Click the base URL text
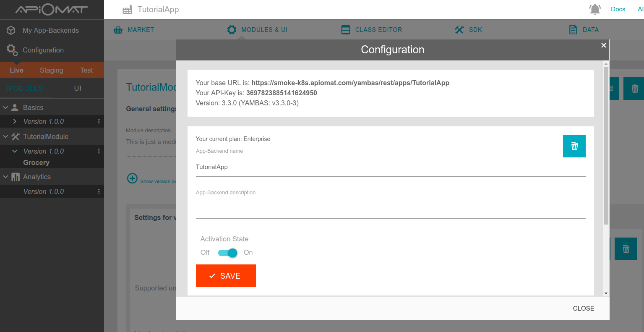 pos(350,83)
